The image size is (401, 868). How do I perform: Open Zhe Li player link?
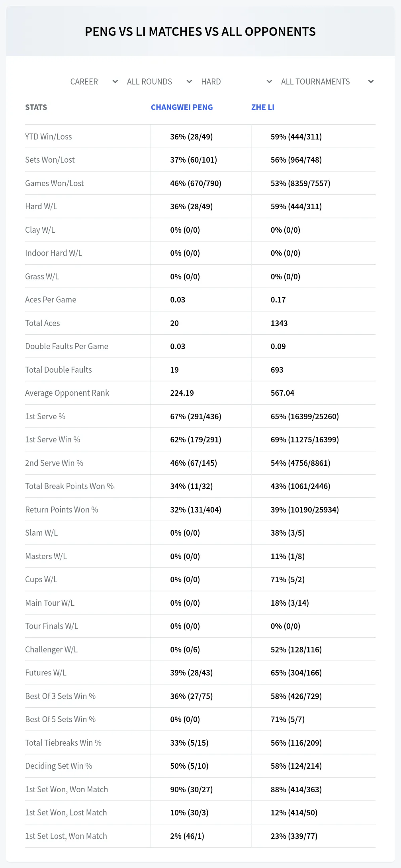tap(263, 107)
